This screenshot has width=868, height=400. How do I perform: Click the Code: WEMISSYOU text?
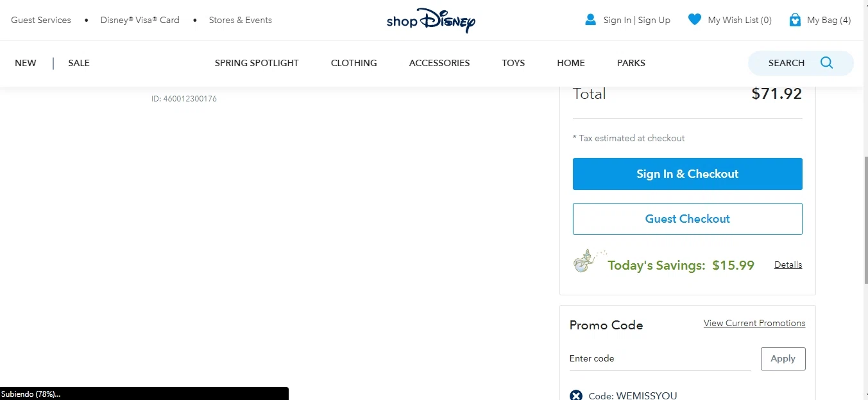[633, 396]
